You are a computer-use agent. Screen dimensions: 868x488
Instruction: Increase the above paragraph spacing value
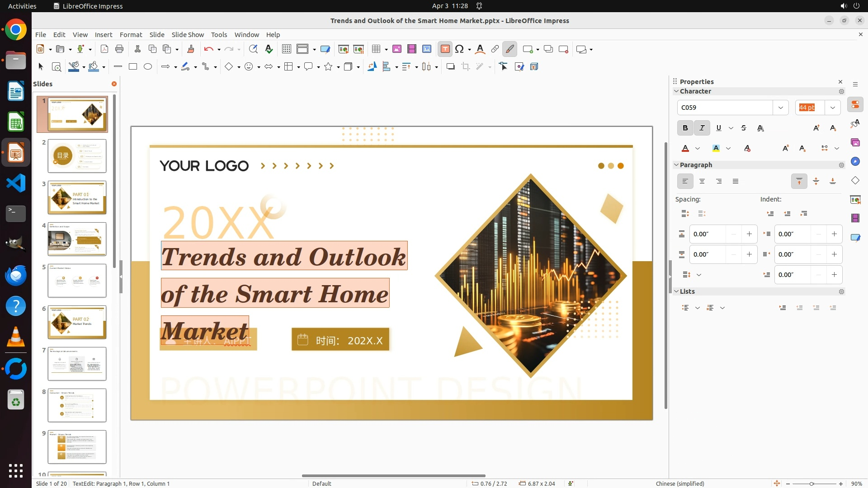coord(749,234)
